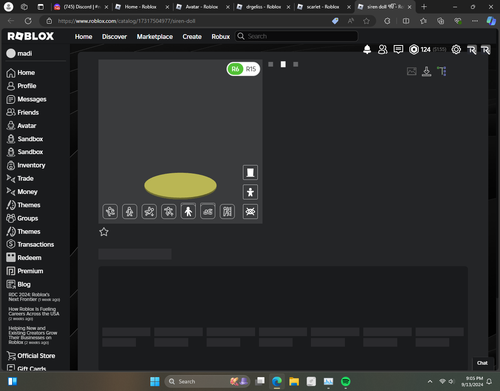Viewport: 500px width, 391px height.
Task: Open the notifications bell
Action: (x=367, y=50)
